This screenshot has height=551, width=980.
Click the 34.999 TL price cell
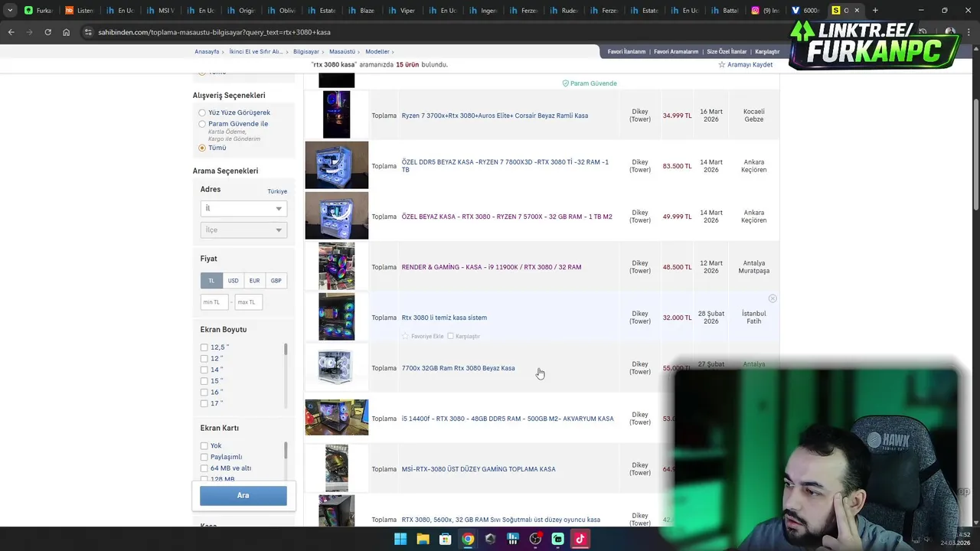[677, 116]
